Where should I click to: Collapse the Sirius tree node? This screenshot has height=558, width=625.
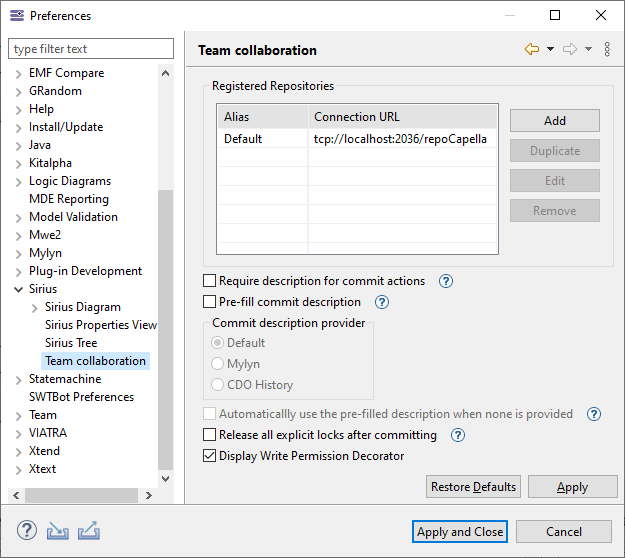19,289
